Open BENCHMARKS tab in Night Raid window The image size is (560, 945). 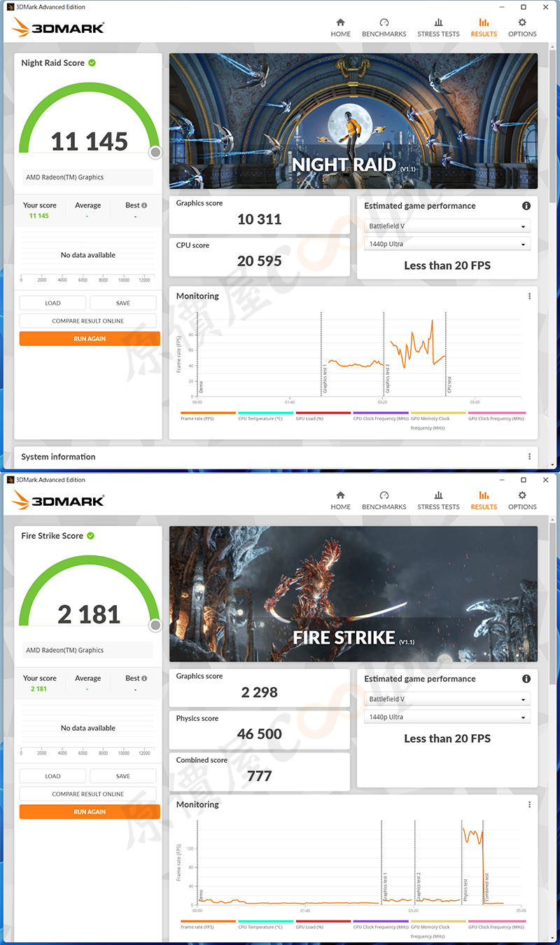tap(384, 28)
